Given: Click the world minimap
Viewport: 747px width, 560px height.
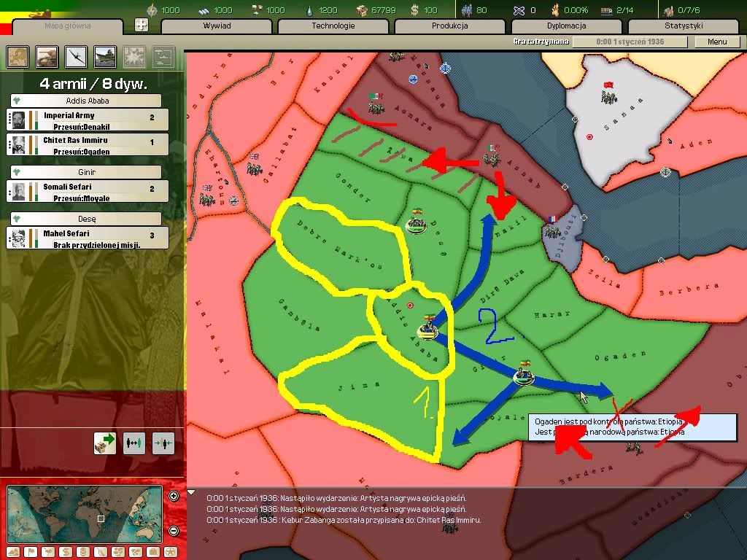Looking at the screenshot, I should tap(85, 514).
